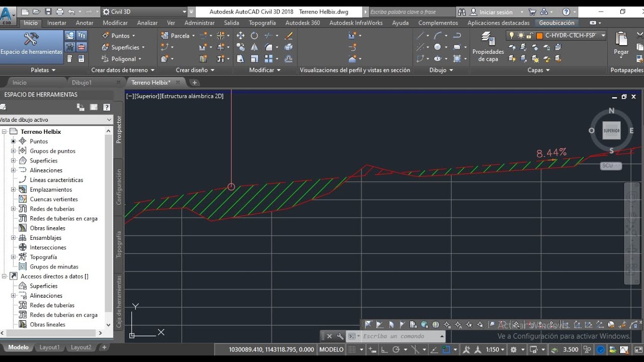Collapse the Terreno Helbix tree node

[5, 132]
